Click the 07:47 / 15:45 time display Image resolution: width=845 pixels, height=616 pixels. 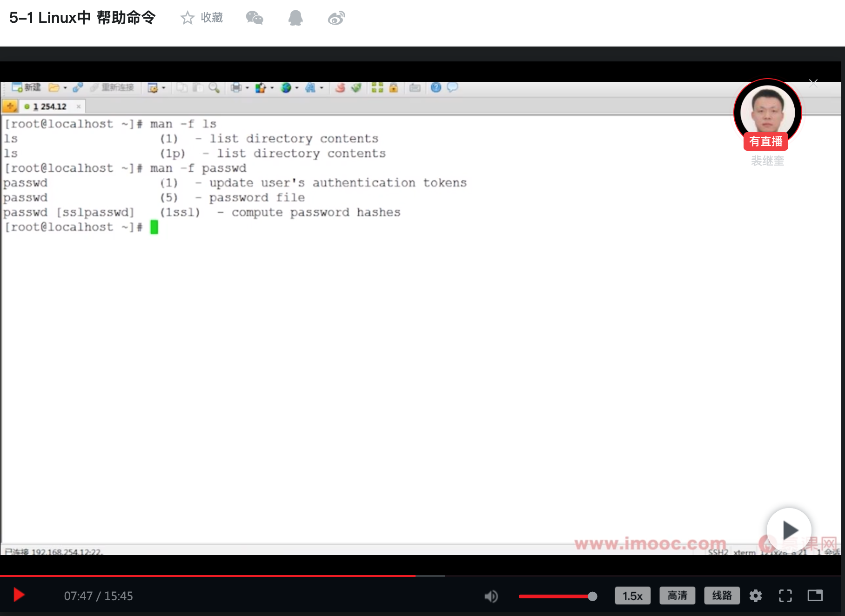99,596
